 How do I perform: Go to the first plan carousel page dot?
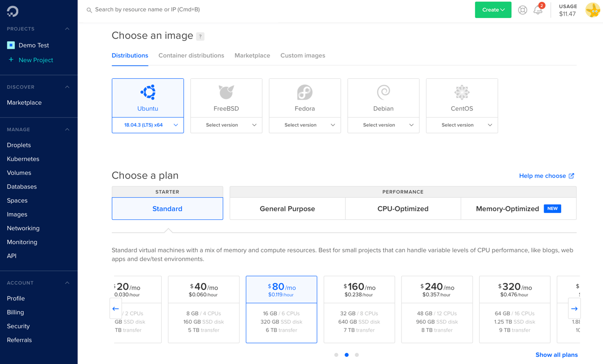(x=336, y=355)
